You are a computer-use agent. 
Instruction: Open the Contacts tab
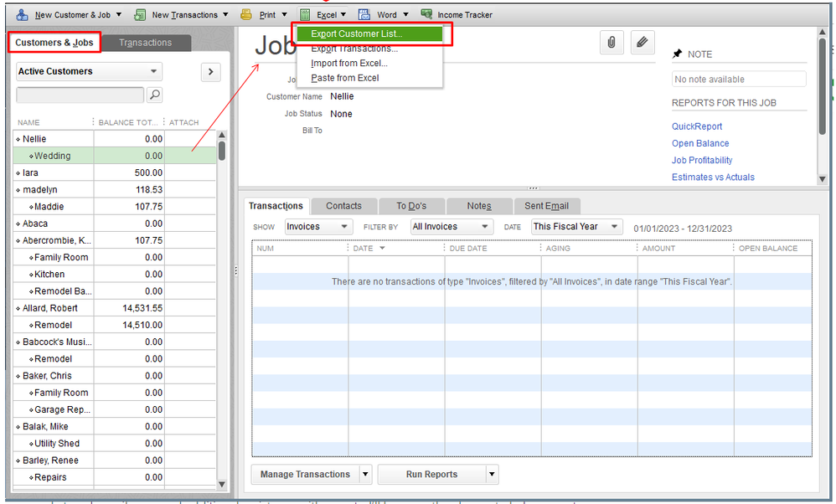point(344,206)
